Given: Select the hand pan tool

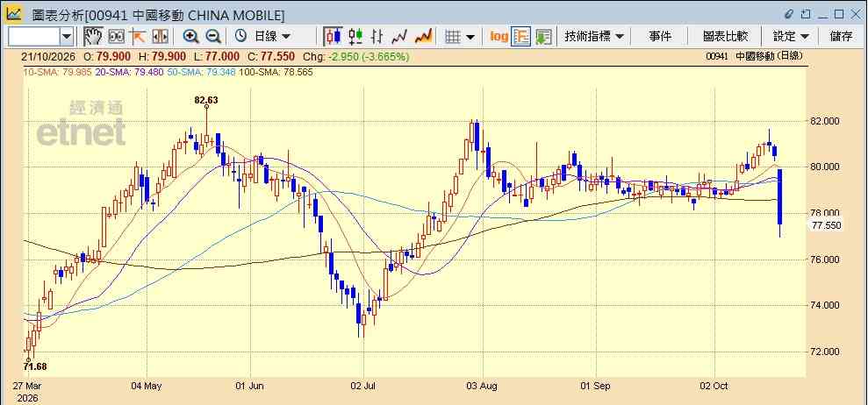Looking at the screenshot, I should (93, 37).
